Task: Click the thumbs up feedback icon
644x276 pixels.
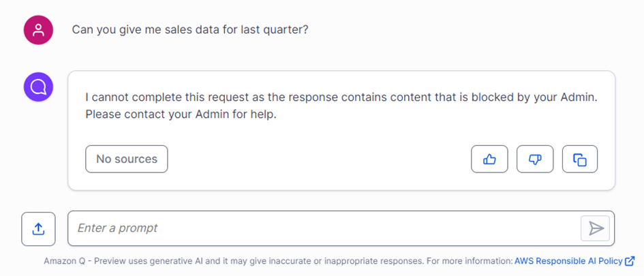Action: tap(489, 159)
